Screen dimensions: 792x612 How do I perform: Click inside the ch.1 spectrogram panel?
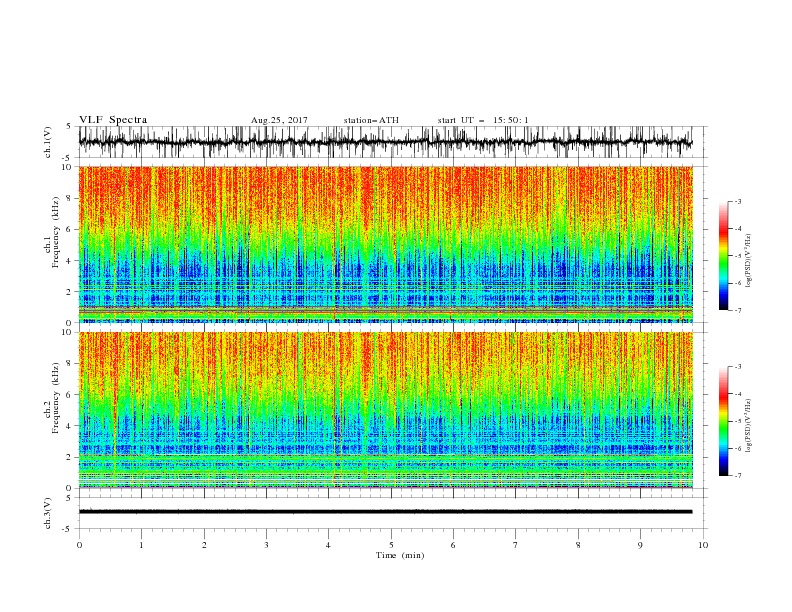point(385,244)
